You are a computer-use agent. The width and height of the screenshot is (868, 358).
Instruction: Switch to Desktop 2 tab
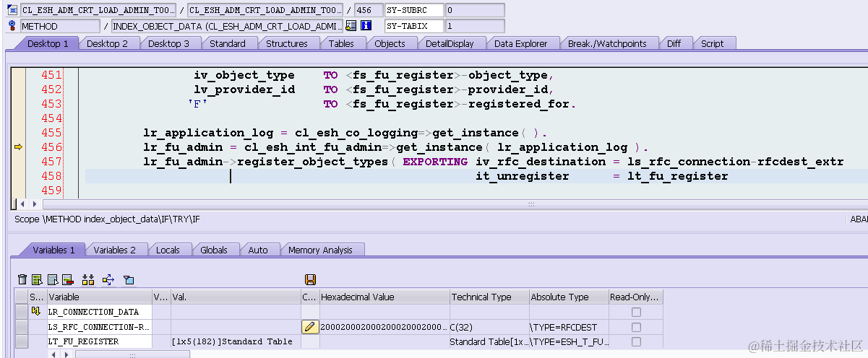[107, 43]
